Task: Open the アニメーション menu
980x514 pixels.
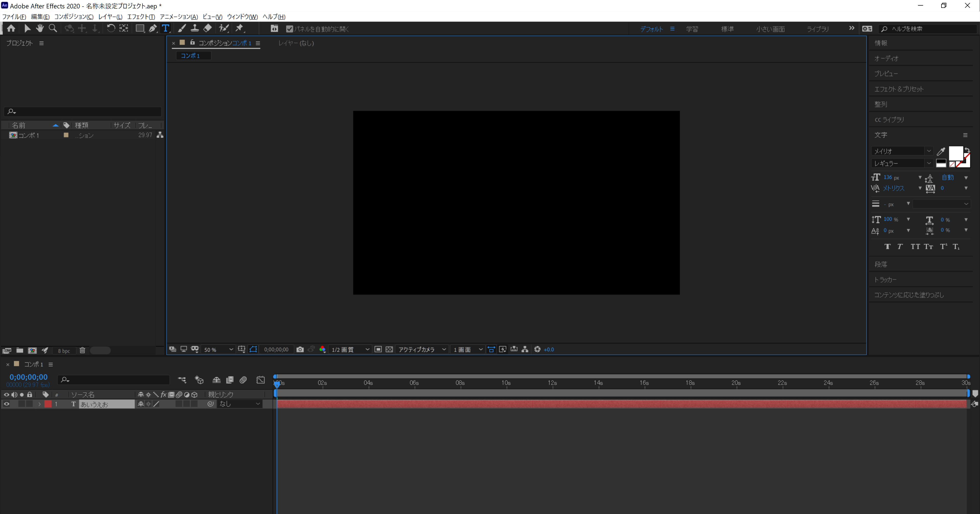Action: click(x=178, y=17)
